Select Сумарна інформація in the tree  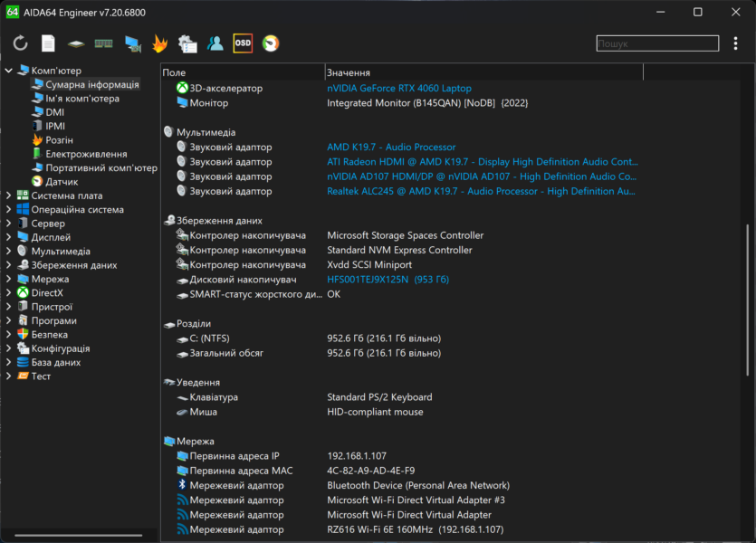pyautogui.click(x=92, y=84)
